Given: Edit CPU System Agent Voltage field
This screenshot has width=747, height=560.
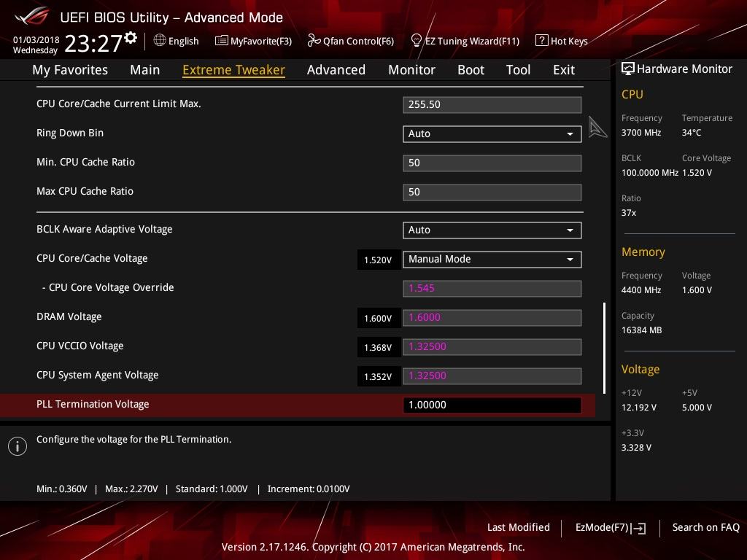Looking at the screenshot, I should (x=492, y=376).
